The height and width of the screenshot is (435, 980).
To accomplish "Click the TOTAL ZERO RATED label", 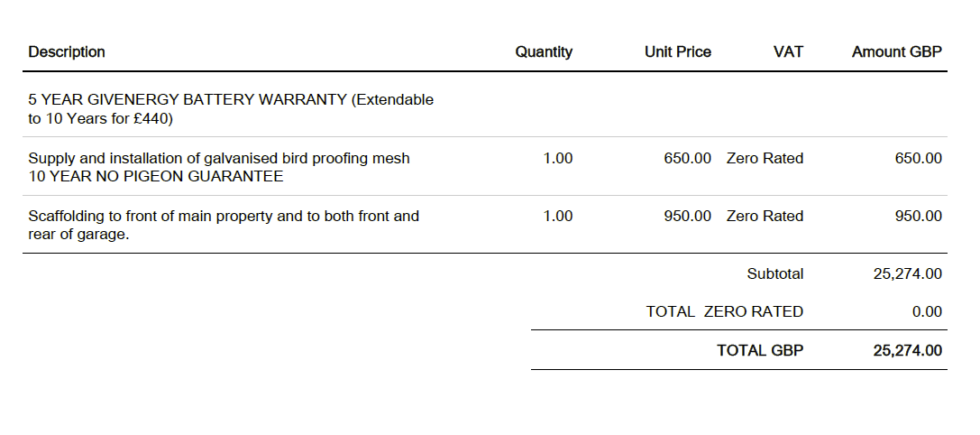I will (724, 312).
